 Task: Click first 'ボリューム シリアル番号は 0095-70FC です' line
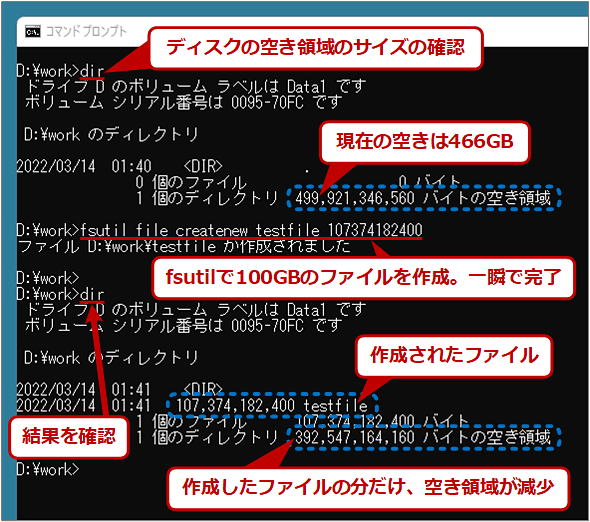point(184,102)
